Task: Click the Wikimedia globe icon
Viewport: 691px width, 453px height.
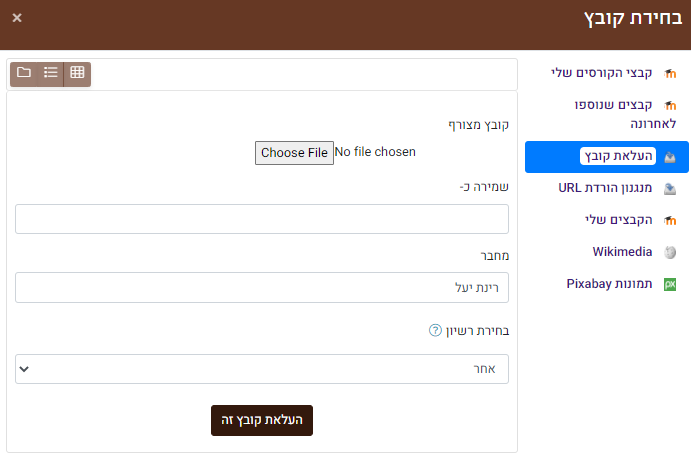Action: 670,252
